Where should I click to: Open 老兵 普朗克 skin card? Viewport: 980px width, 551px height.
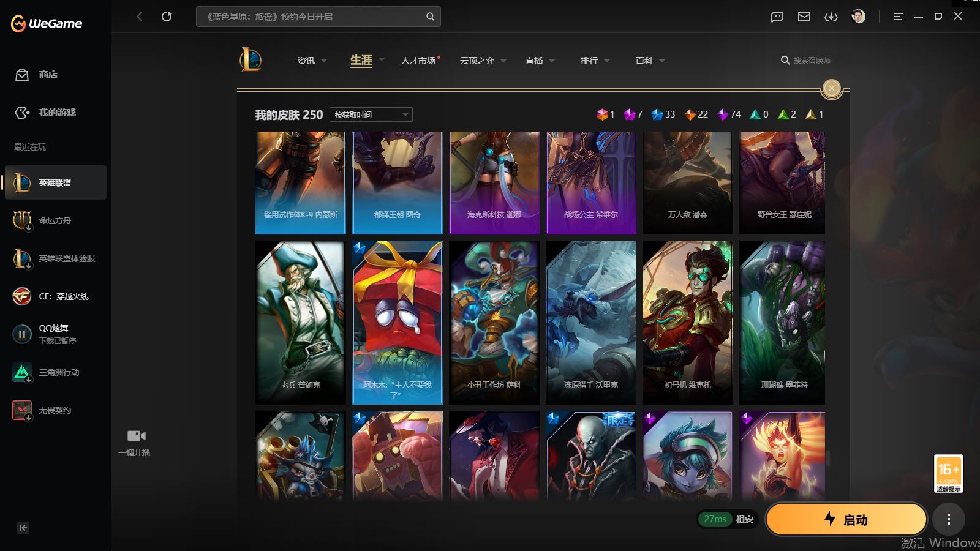coord(301,323)
